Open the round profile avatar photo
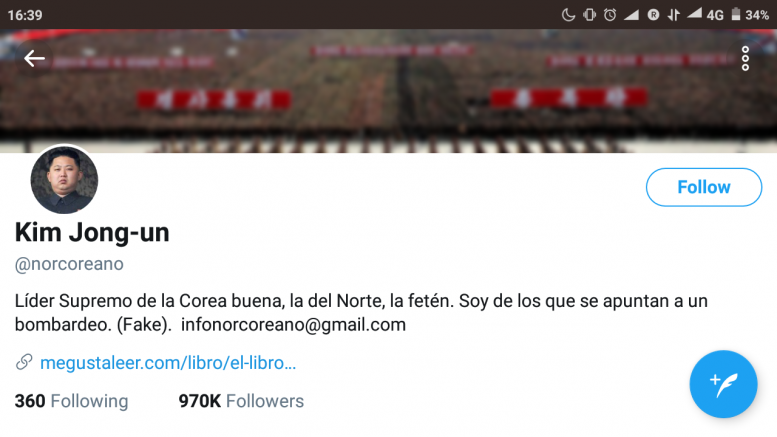 coord(64,179)
